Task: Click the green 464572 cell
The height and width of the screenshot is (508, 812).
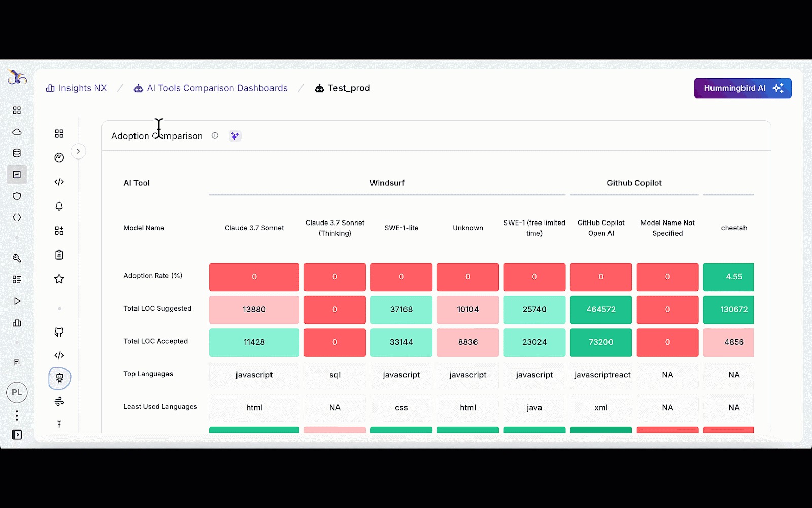Action: [601, 309]
